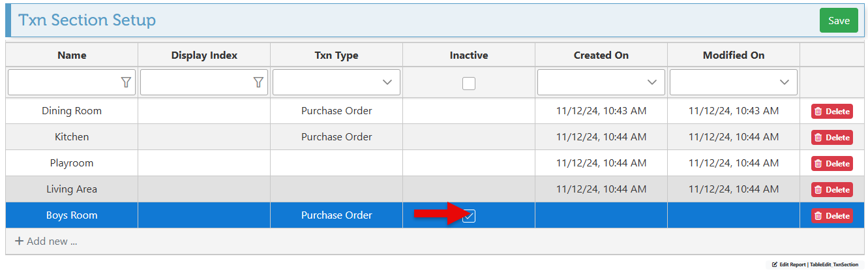Select the Playroom Txn Type cell

[x=337, y=163]
